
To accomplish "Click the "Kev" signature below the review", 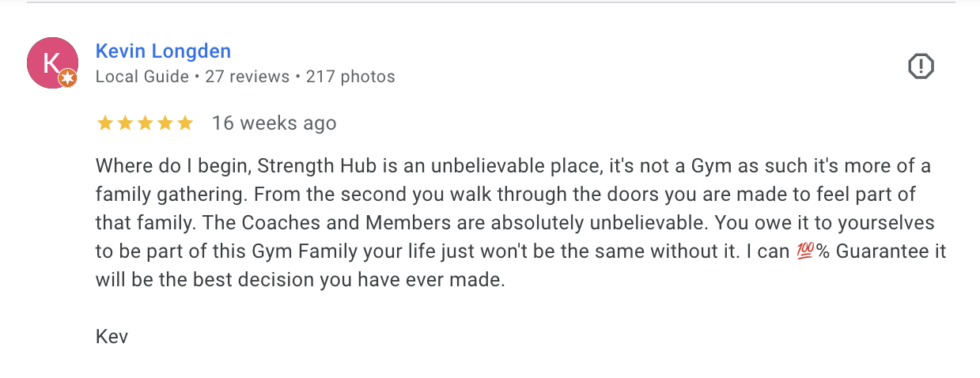I will click(x=112, y=336).
